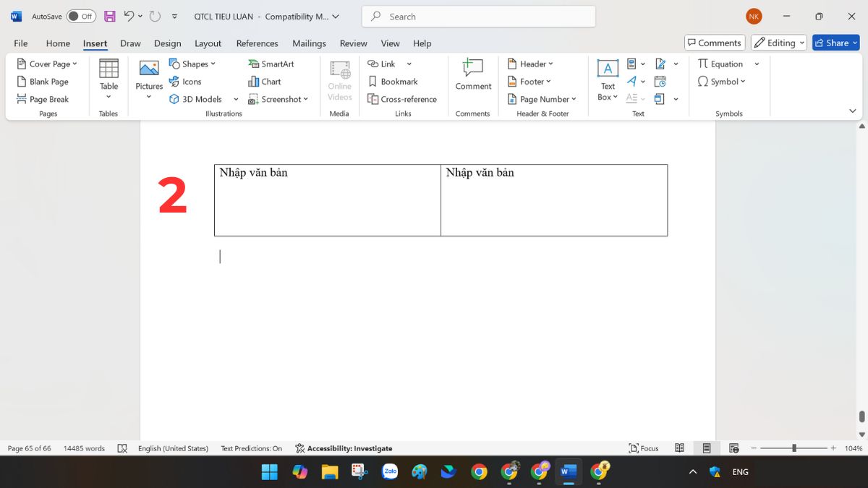This screenshot has height=488, width=868.
Task: Open the Editing mode dropdown
Action: click(x=779, y=43)
